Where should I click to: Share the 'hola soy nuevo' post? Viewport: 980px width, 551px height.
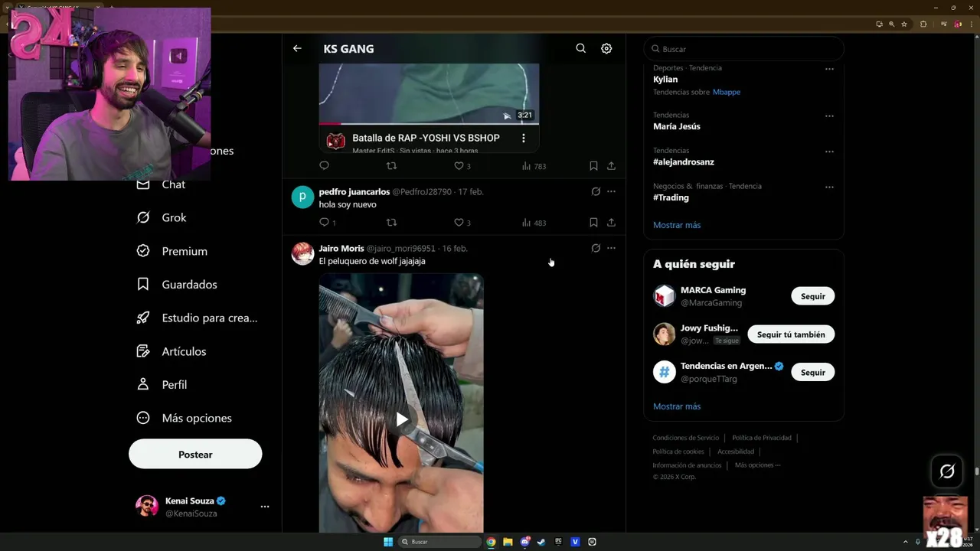[611, 222]
